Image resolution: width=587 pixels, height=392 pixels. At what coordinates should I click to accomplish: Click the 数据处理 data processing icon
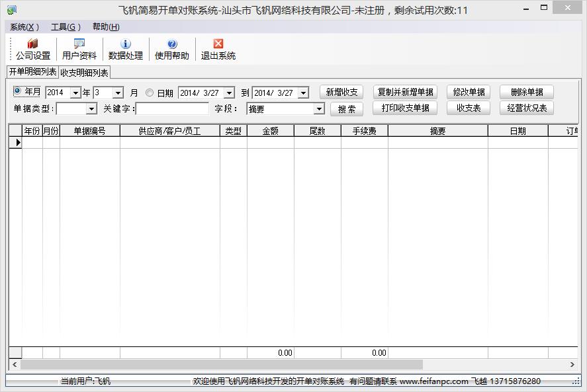pyautogui.click(x=126, y=50)
